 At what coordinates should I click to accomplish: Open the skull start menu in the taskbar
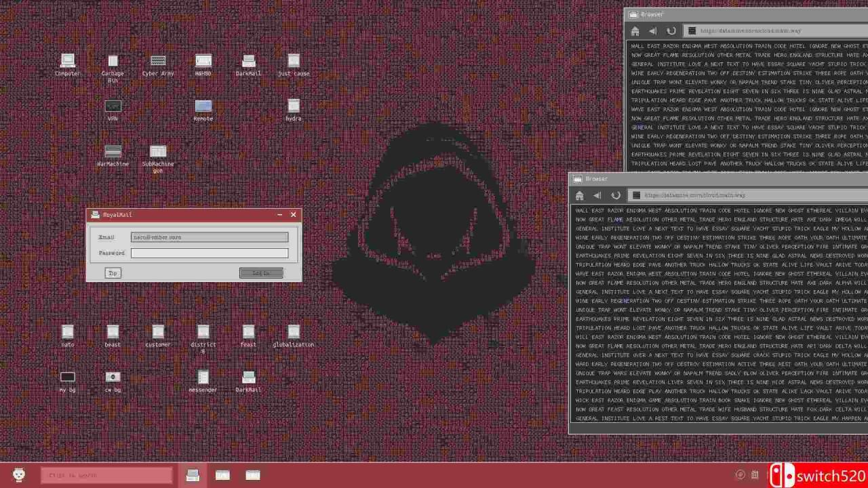tap(18, 474)
